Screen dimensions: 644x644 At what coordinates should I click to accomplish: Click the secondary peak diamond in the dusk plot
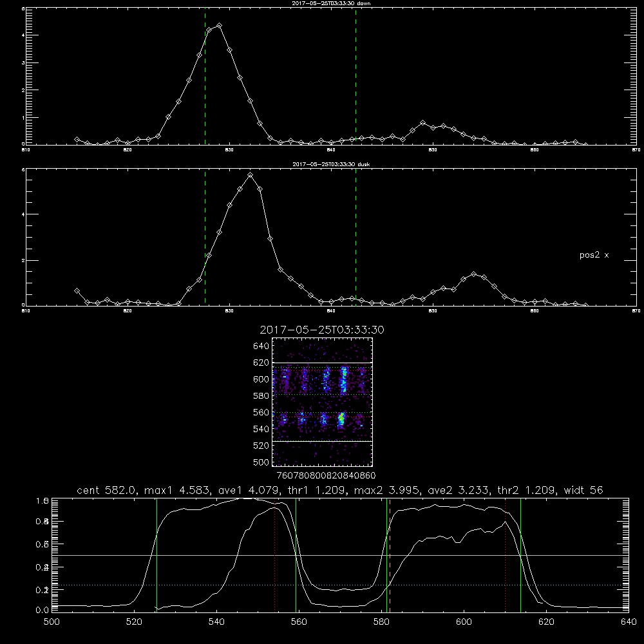[474, 274]
